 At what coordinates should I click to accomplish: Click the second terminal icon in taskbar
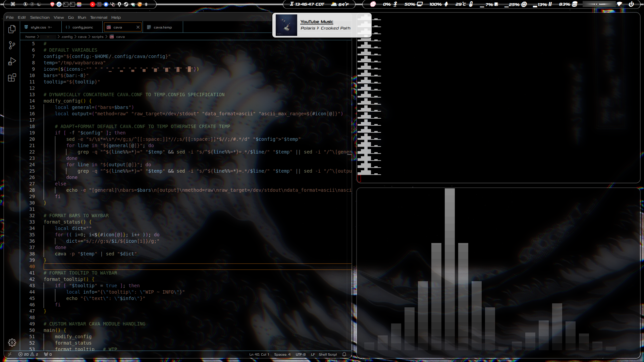(72, 4)
